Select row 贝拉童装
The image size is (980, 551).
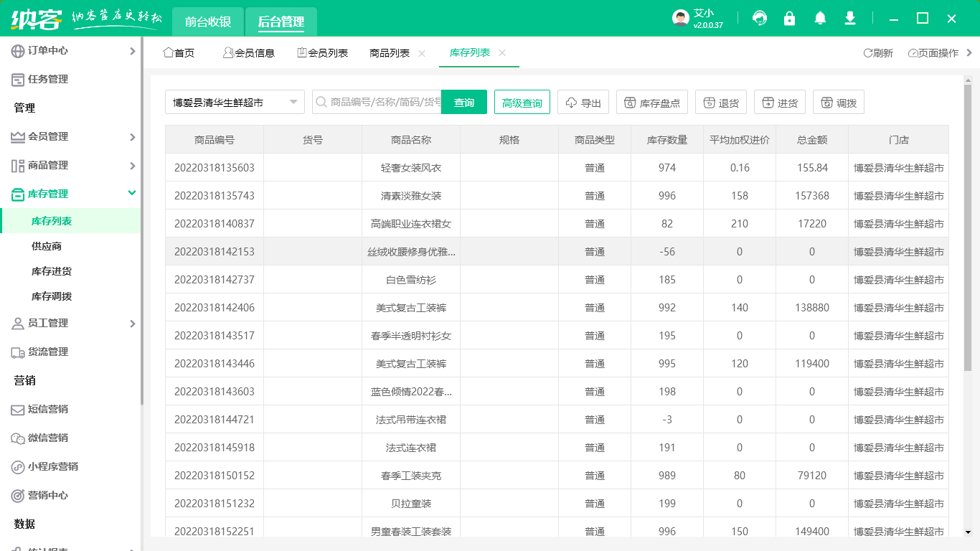tap(557, 504)
